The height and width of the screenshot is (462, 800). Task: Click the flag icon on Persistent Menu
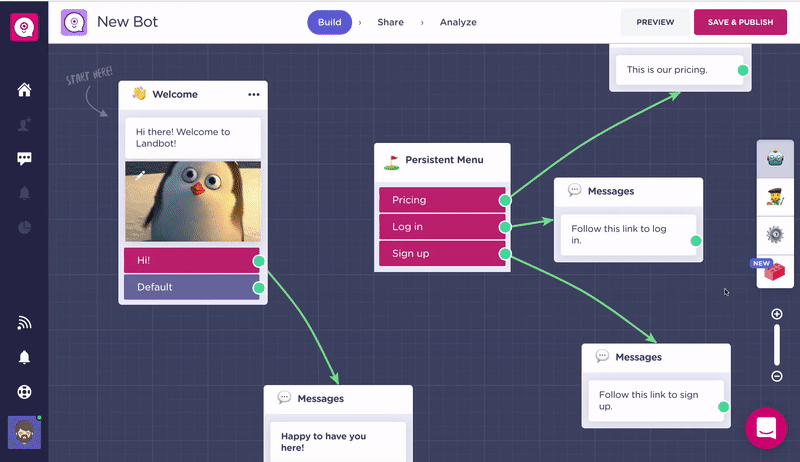pos(392,162)
